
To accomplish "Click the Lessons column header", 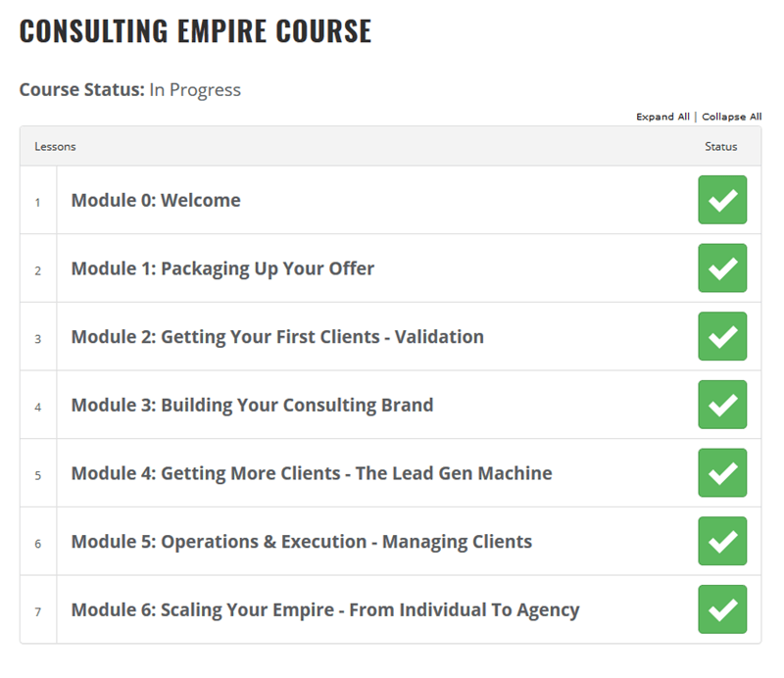I will (53, 145).
